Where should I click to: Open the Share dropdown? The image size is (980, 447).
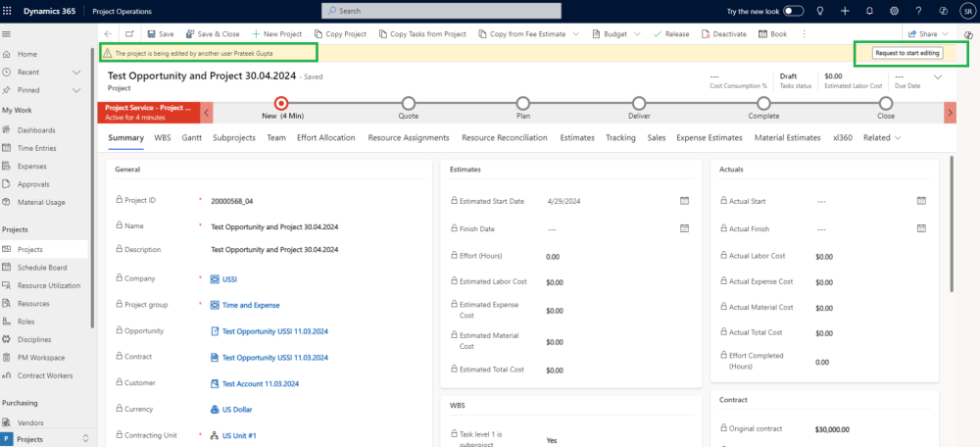pyautogui.click(x=927, y=34)
